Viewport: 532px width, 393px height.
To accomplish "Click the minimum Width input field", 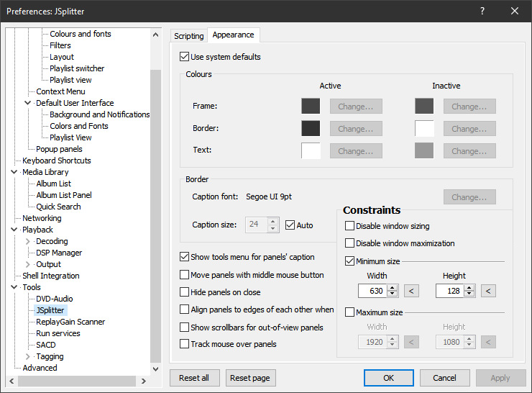I will pyautogui.click(x=372, y=291).
